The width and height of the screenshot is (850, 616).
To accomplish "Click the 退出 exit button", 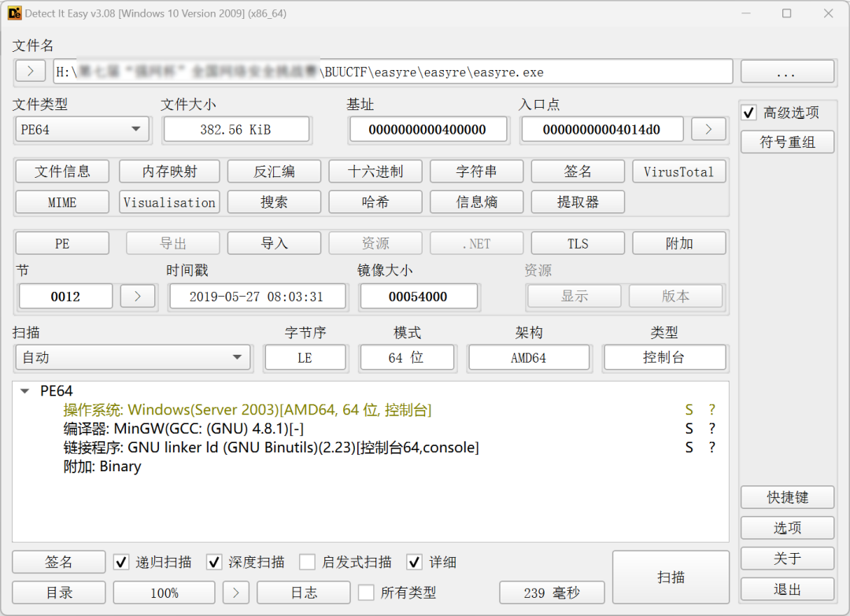I will [787, 589].
